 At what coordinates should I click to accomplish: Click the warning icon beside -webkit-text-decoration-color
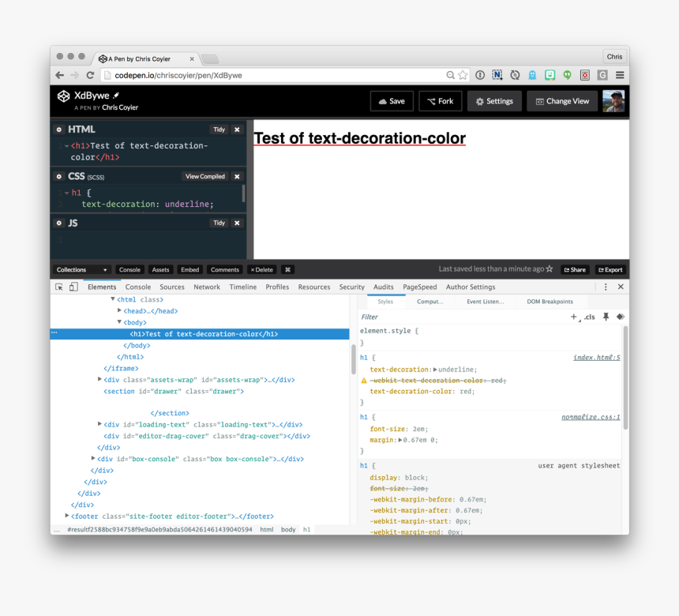(x=364, y=381)
